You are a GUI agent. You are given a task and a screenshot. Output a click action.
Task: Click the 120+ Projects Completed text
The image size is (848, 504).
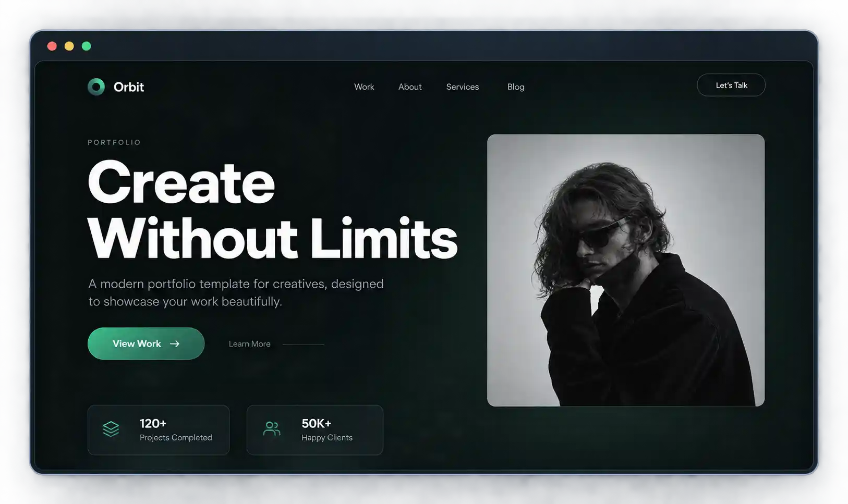pyautogui.click(x=176, y=430)
